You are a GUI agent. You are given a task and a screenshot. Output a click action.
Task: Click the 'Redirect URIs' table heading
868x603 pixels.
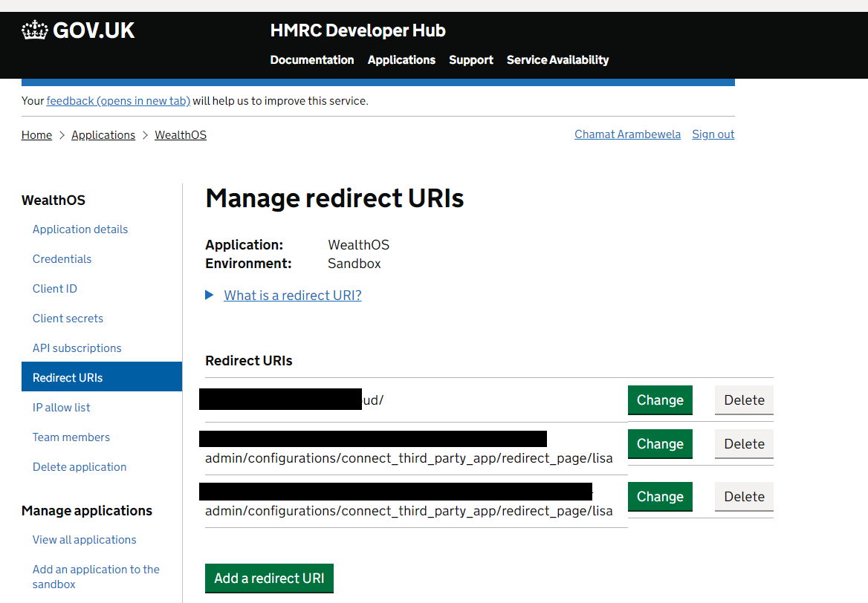pos(248,361)
